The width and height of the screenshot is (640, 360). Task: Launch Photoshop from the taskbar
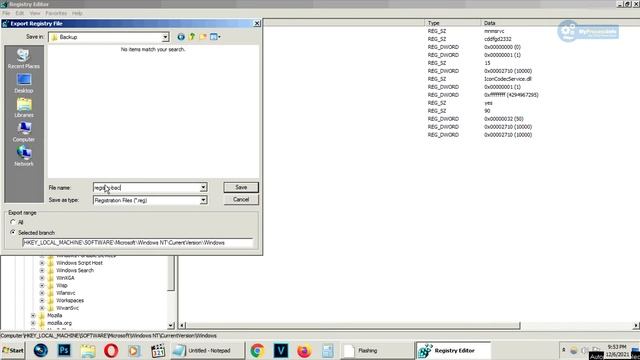point(64,351)
